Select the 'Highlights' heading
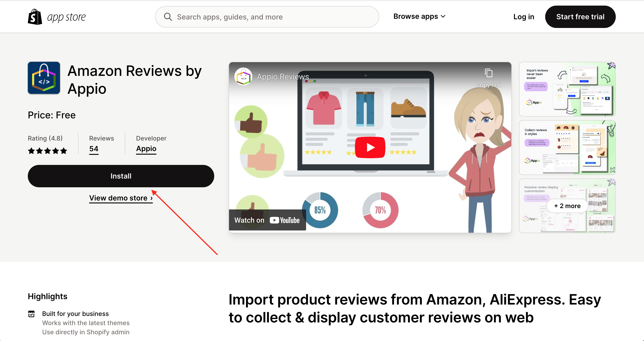 pyautogui.click(x=48, y=296)
